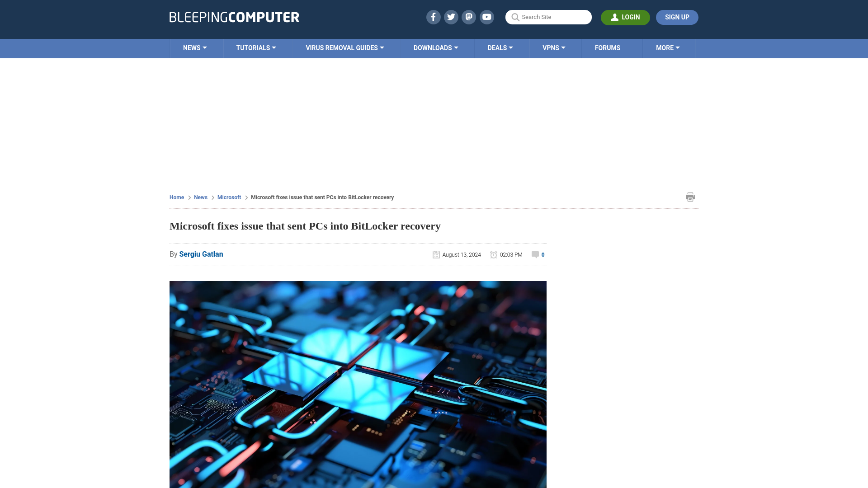
Task: Click the Search Site input field
Action: click(548, 17)
